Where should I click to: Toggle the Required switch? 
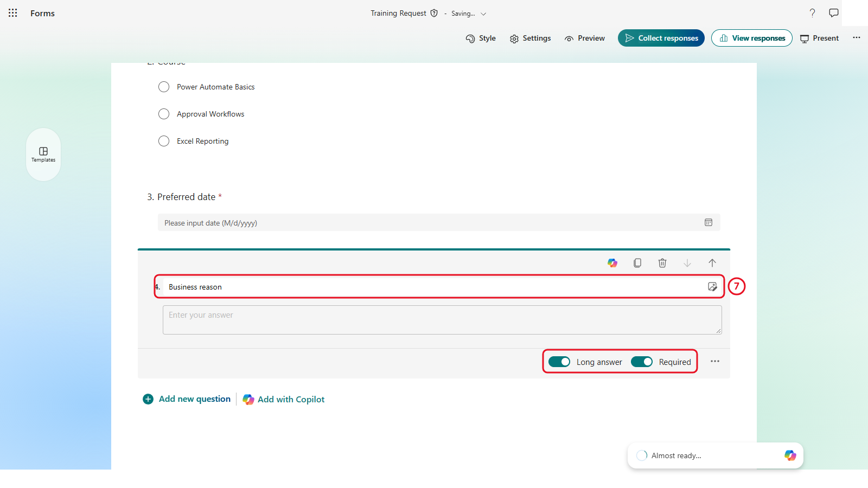(642, 362)
